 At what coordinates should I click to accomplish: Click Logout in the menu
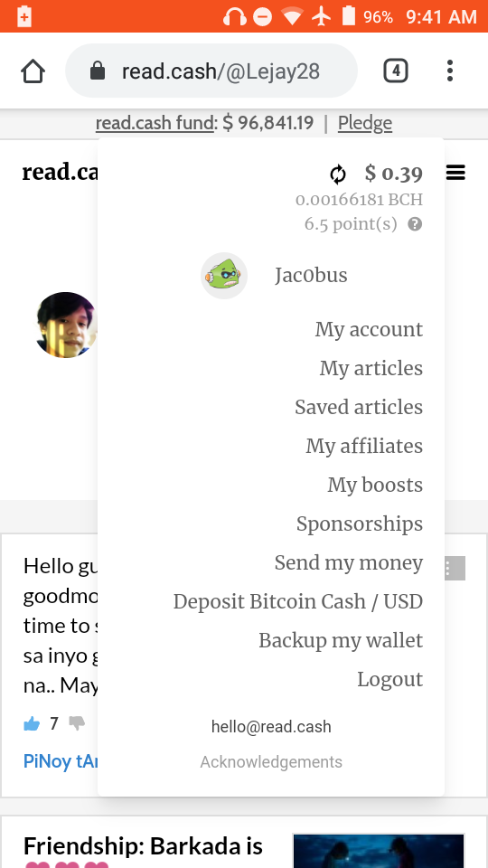pyautogui.click(x=390, y=679)
